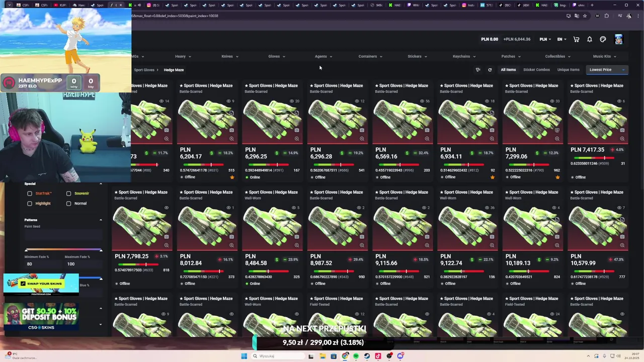644x362 pixels.
Task: Edit the Maximum Fade % field
Action: pos(83,264)
